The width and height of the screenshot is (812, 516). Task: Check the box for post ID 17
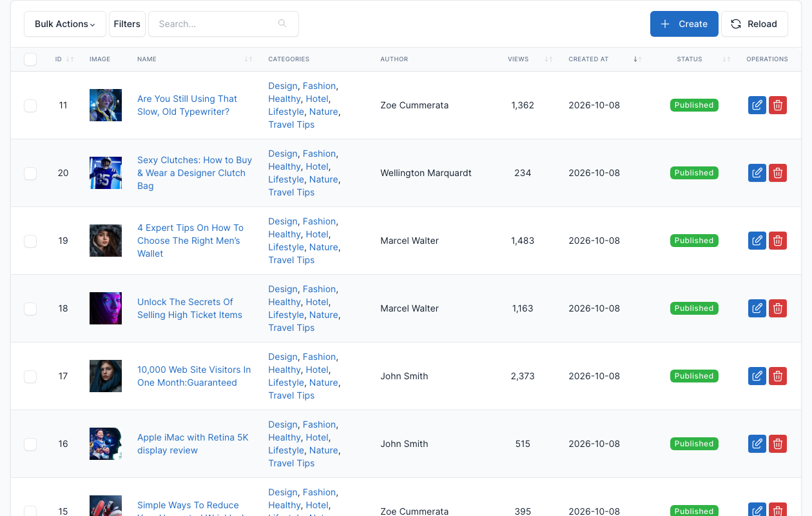point(30,376)
